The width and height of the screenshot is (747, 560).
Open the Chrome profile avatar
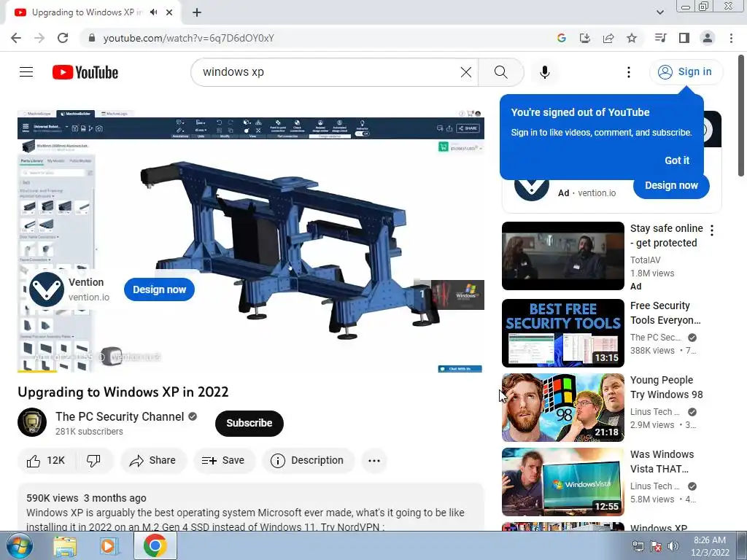tap(708, 38)
